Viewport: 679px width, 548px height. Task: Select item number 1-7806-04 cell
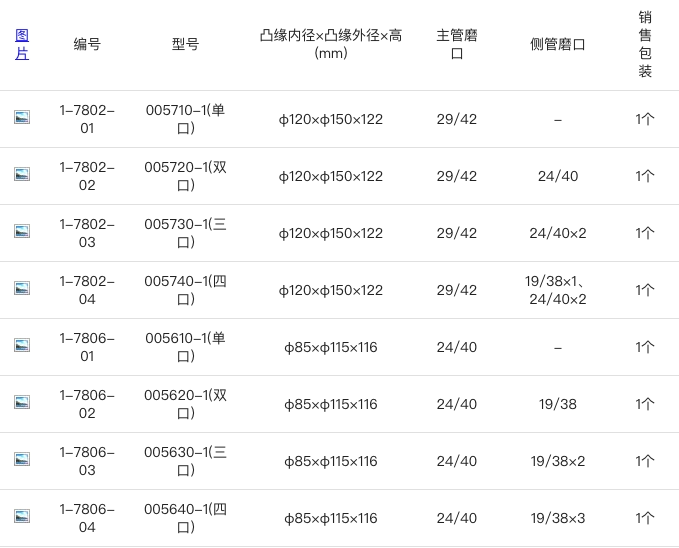pyautogui.click(x=87, y=518)
